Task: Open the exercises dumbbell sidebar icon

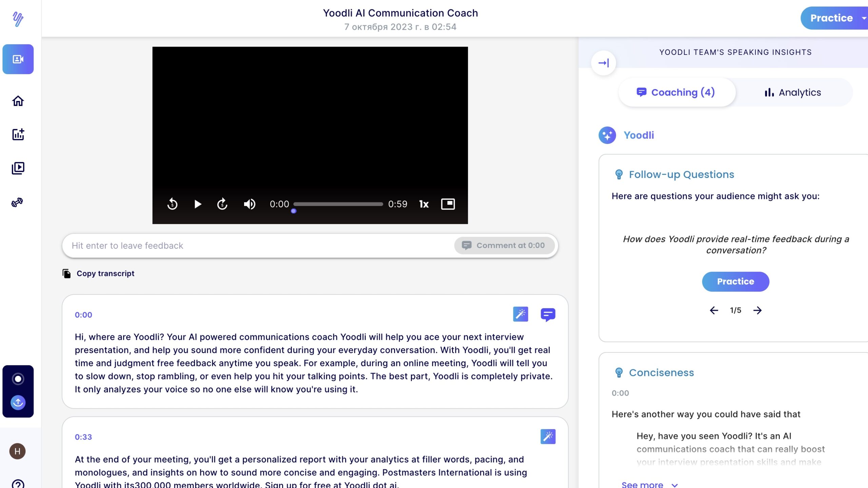Action: (x=17, y=202)
